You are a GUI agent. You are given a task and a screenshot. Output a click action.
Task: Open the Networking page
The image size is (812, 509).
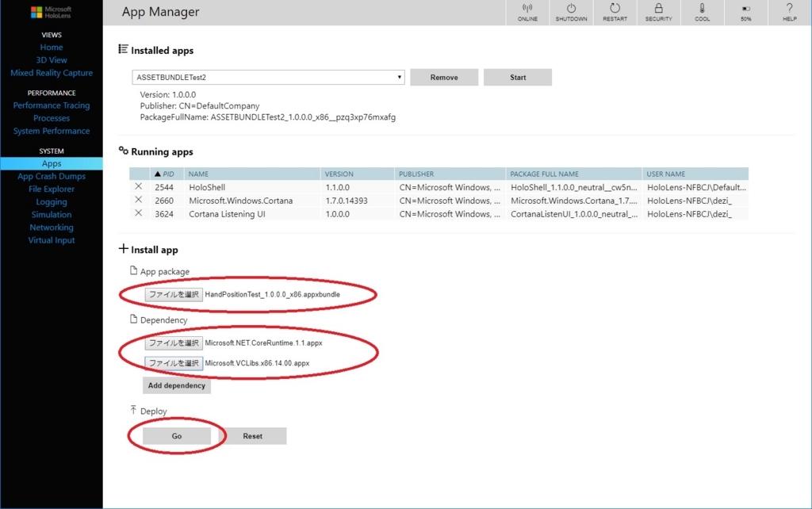tap(52, 228)
